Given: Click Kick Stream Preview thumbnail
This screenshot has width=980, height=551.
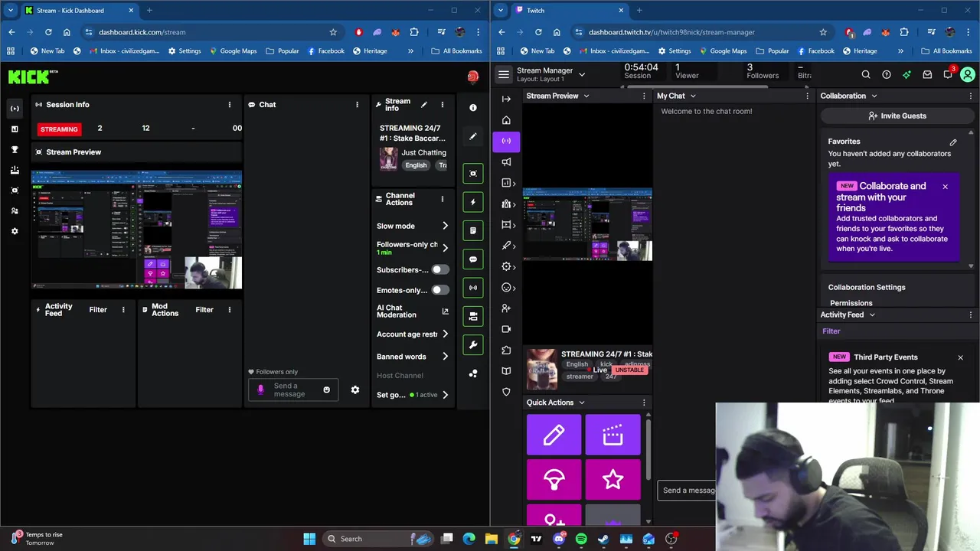Looking at the screenshot, I should click(x=136, y=230).
